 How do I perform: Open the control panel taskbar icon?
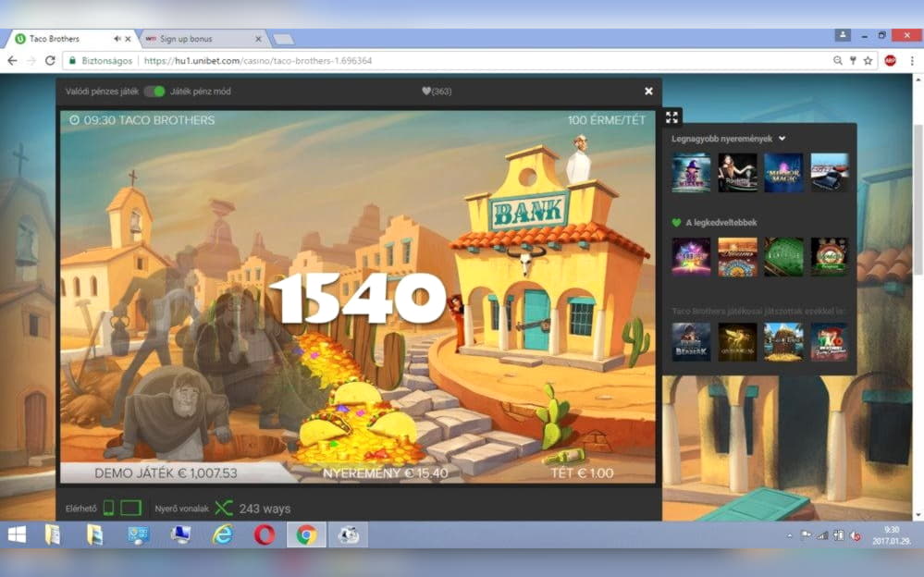[138, 534]
